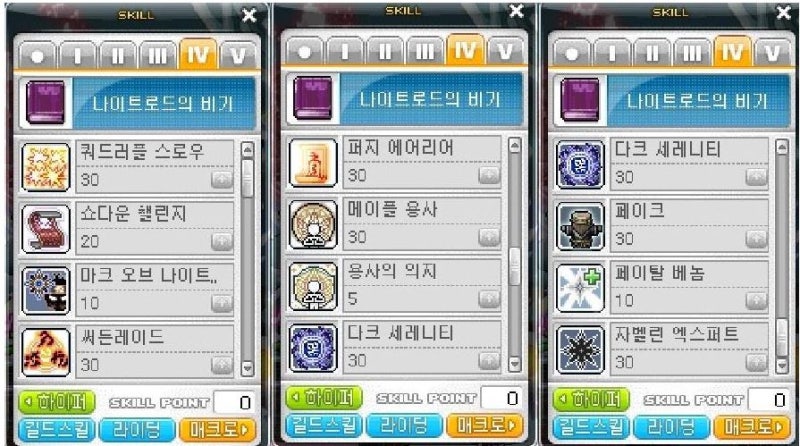Click scrollbar down arrow in middle skill window
Viewport: 800px width, 446px height.
click(515, 363)
